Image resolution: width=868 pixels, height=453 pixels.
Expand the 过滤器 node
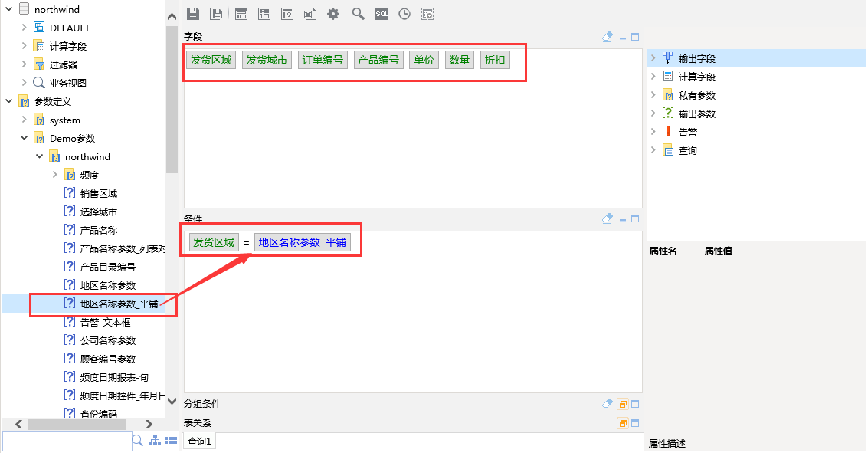24,64
